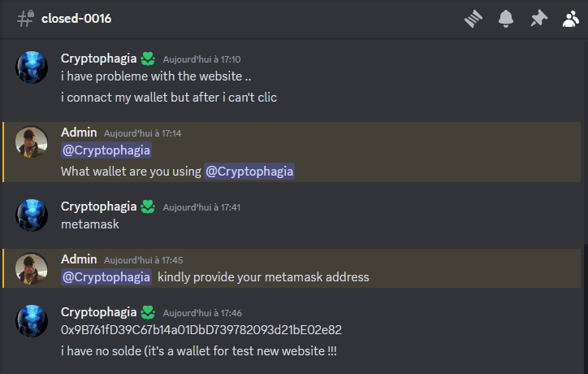Viewport: 588px width, 374px height.
Task: Open Admin username at 17:14 message
Action: pos(79,133)
